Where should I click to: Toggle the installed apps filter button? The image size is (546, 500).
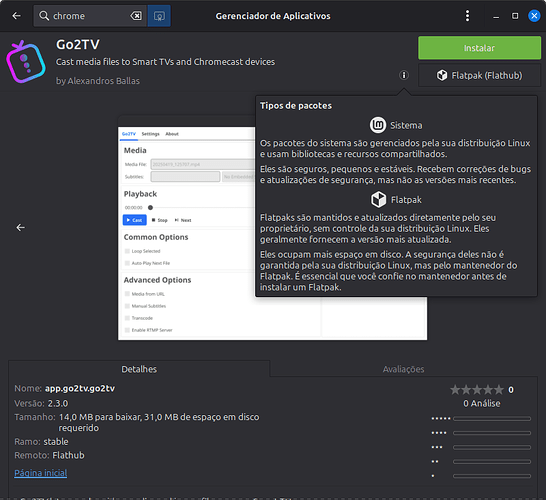click(159, 16)
